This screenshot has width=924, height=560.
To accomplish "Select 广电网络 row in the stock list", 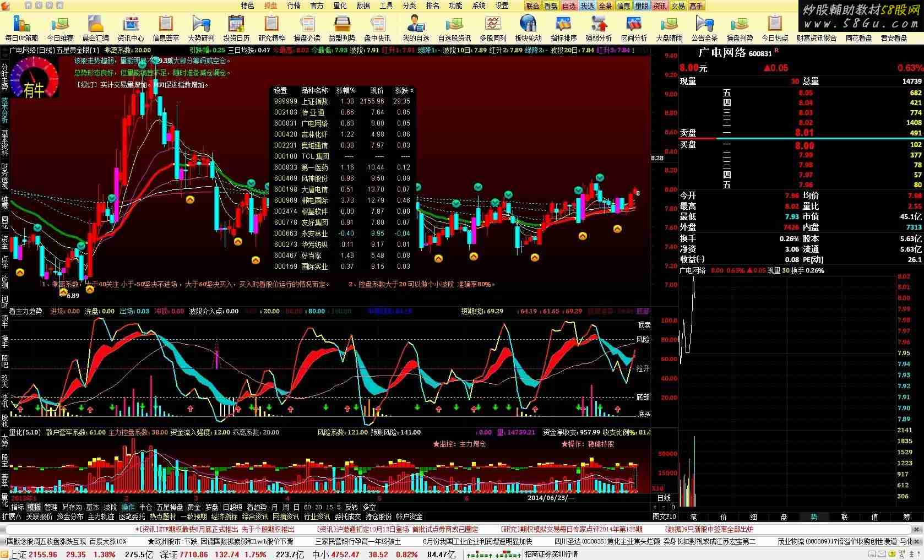I will (343, 123).
